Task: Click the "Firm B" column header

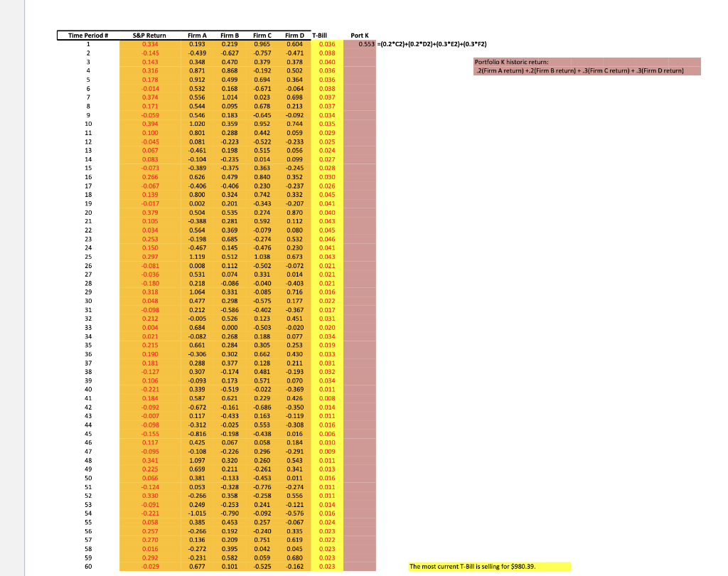Action: pos(230,36)
